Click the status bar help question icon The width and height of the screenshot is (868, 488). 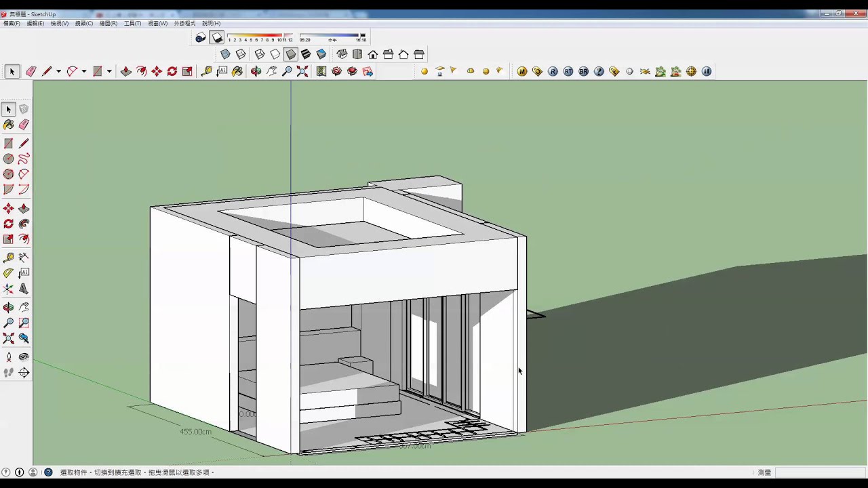click(x=48, y=472)
